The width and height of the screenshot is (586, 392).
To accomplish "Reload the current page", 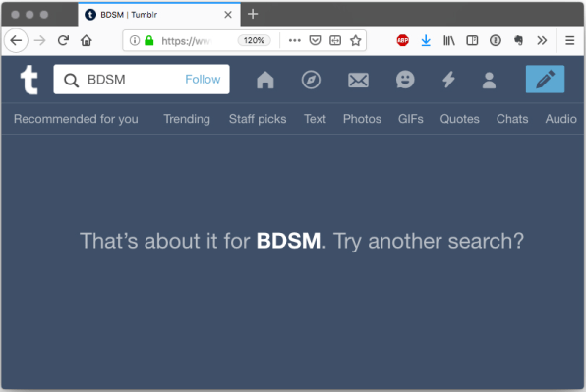I will (x=63, y=40).
